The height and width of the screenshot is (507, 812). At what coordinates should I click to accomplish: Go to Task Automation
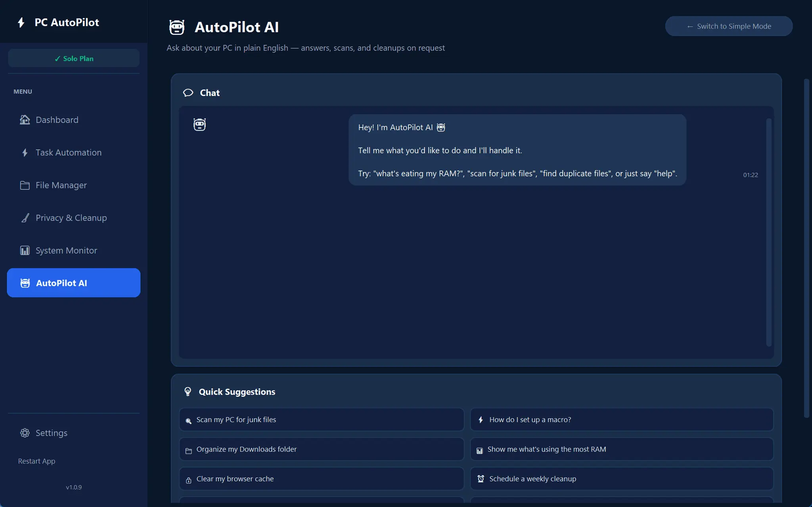[74, 153]
